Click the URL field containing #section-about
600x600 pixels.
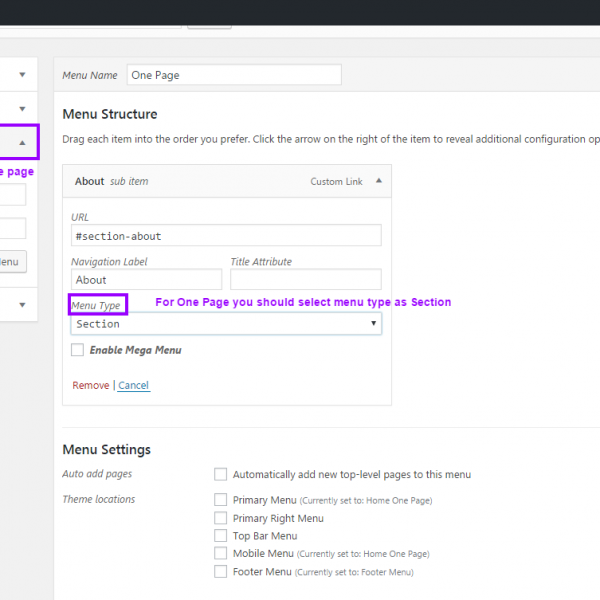tap(226, 236)
